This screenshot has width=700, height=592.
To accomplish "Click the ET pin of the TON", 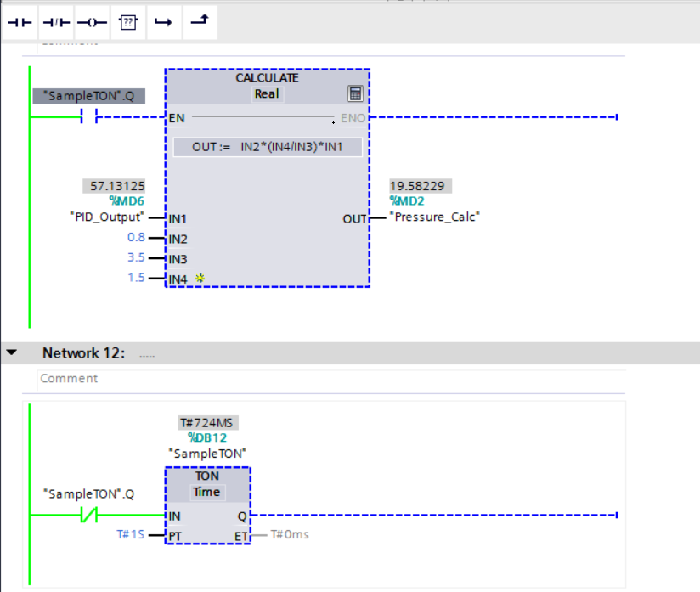I will [x=241, y=536].
